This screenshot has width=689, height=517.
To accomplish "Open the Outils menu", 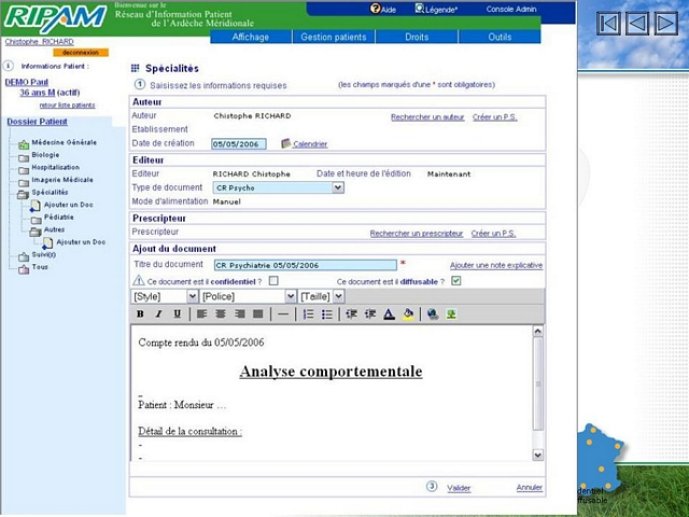I will coord(500,37).
